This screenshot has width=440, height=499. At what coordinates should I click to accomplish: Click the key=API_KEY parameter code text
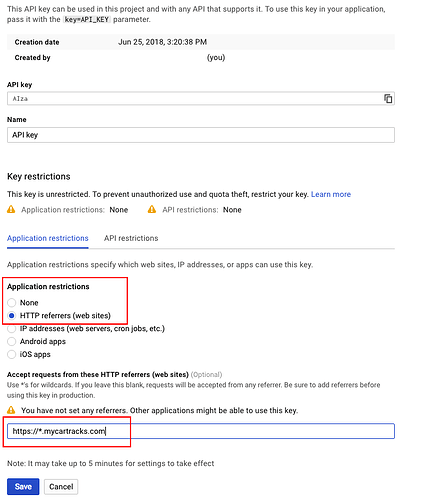click(87, 19)
